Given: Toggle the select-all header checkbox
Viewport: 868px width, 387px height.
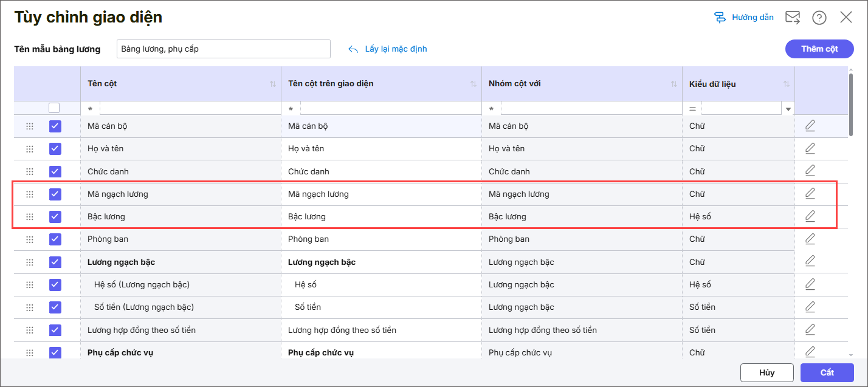Looking at the screenshot, I should click(x=54, y=108).
